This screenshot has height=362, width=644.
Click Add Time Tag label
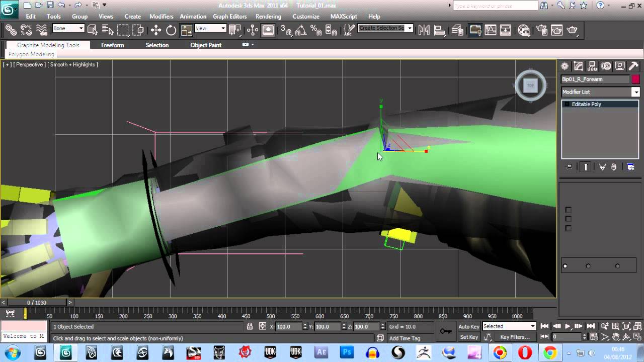(405, 338)
